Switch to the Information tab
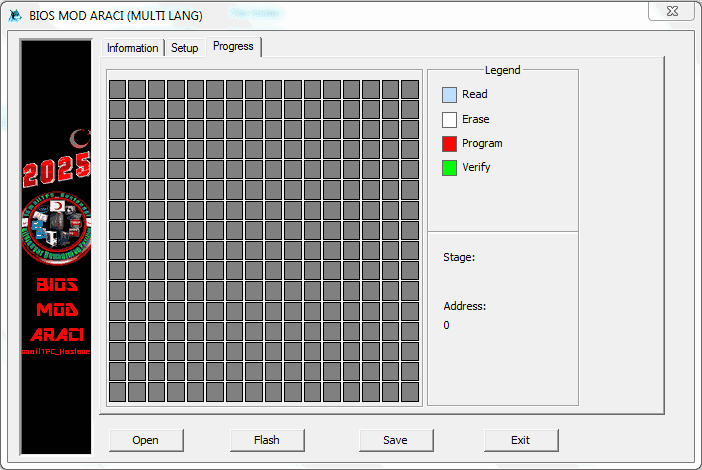This screenshot has width=702, height=470. (132, 48)
